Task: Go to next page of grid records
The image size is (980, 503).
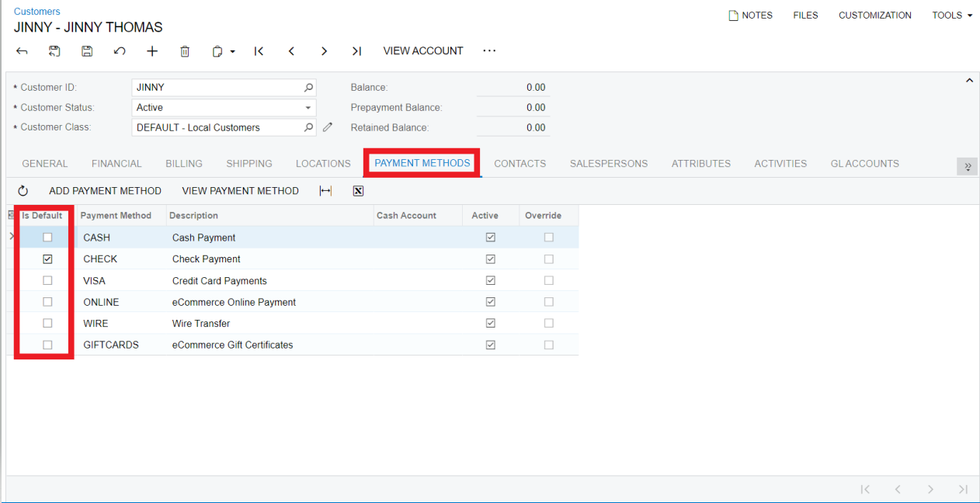Action: (930, 489)
